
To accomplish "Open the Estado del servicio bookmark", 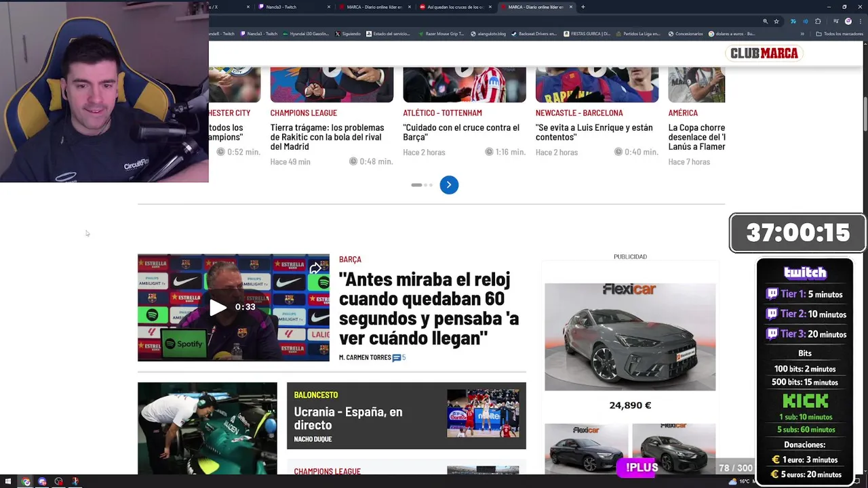I will tap(389, 33).
